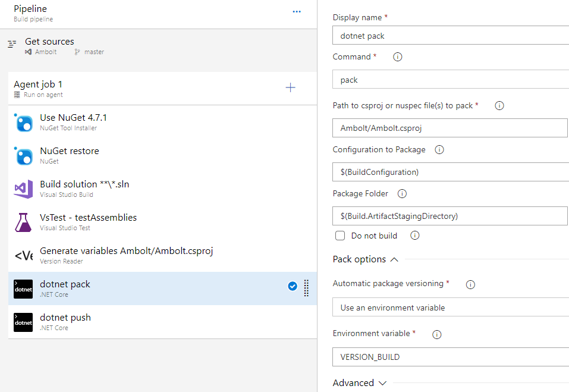Select the Pipeline header row
The width and height of the screenshot is (569, 392).
pos(159,14)
